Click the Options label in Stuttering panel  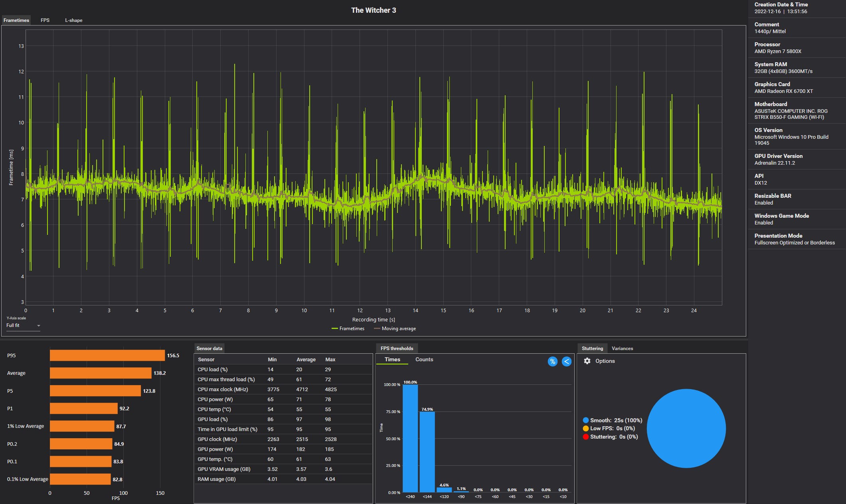605,361
